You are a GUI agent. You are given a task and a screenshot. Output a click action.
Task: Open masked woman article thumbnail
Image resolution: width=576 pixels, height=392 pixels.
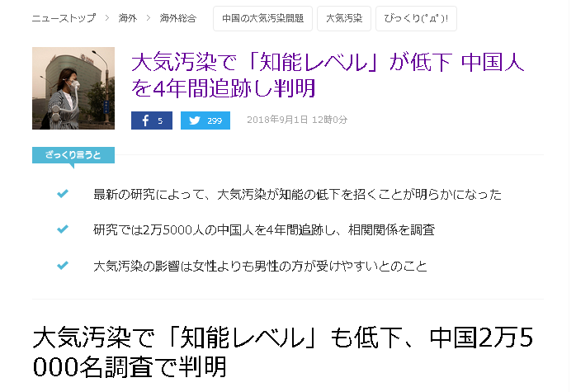click(x=73, y=88)
